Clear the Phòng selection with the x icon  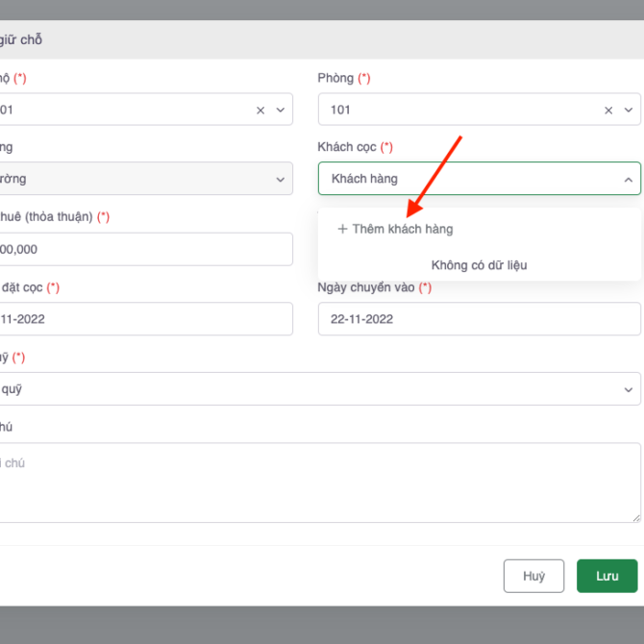(x=608, y=111)
